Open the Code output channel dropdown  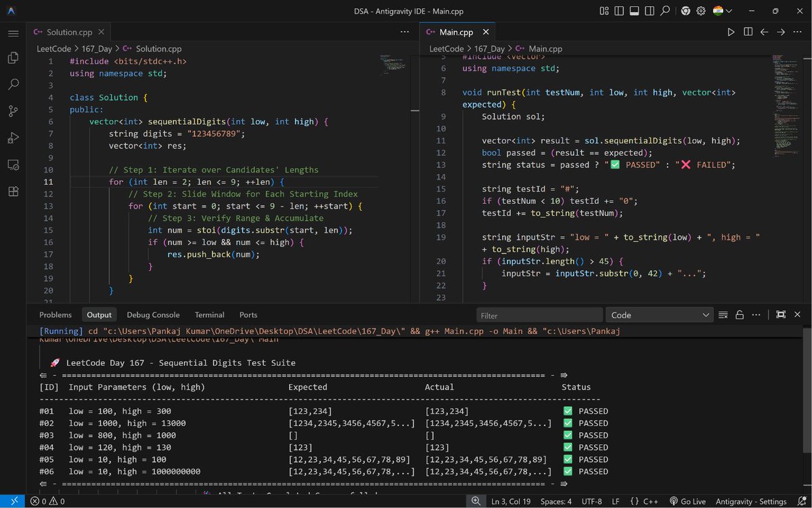click(659, 315)
